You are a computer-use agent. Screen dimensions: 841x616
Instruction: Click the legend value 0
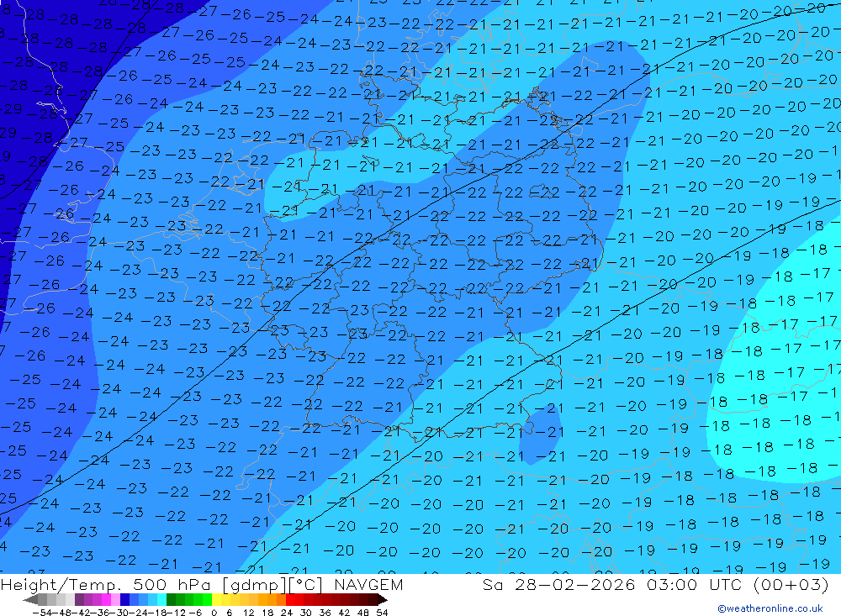click(x=214, y=613)
